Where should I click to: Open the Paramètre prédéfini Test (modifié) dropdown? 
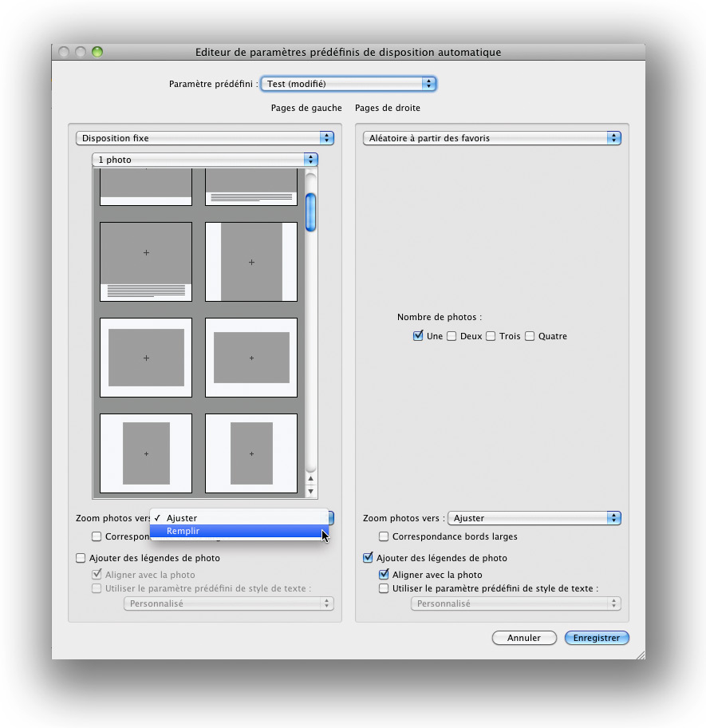[x=349, y=84]
